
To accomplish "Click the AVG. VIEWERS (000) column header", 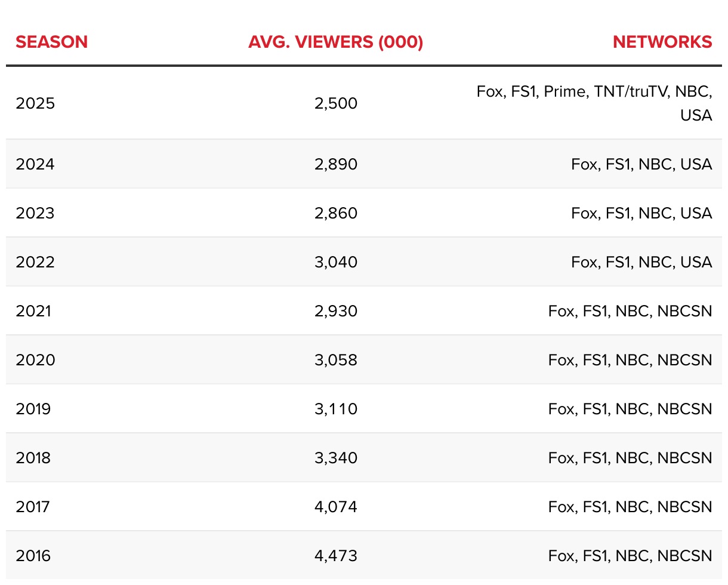I will click(x=336, y=42).
